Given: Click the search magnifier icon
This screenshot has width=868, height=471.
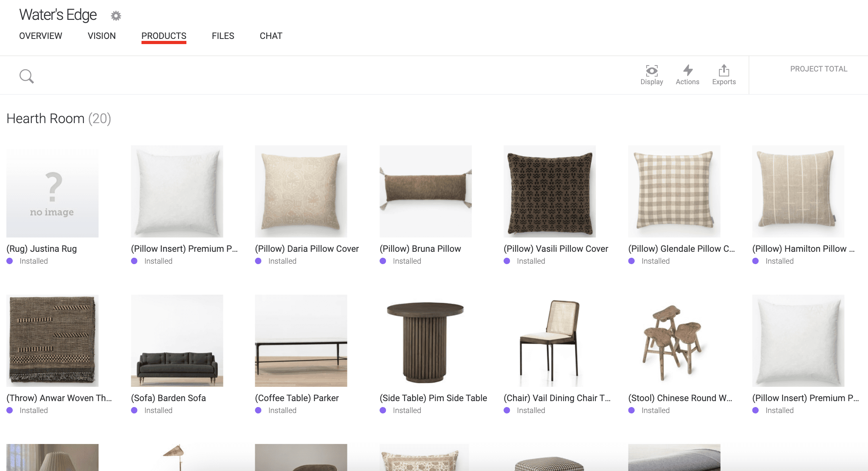Looking at the screenshot, I should pos(27,76).
